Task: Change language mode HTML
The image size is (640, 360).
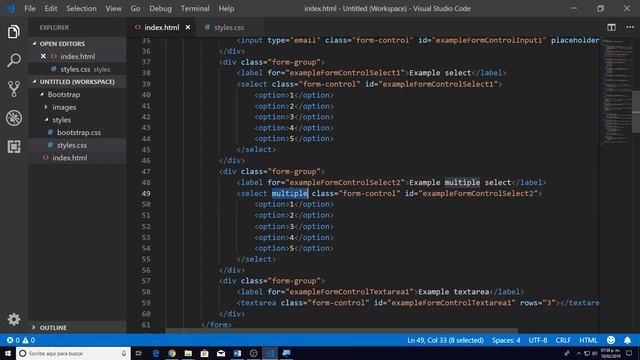Action: pos(588,340)
